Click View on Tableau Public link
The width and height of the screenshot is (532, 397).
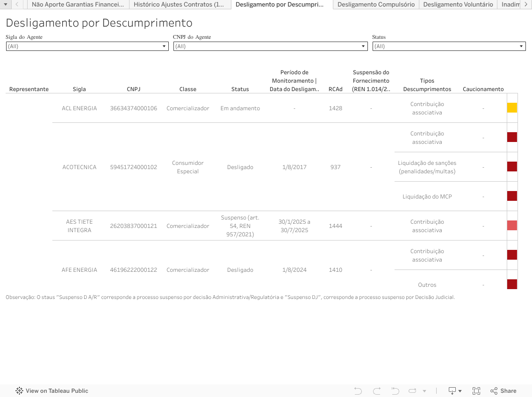point(52,391)
